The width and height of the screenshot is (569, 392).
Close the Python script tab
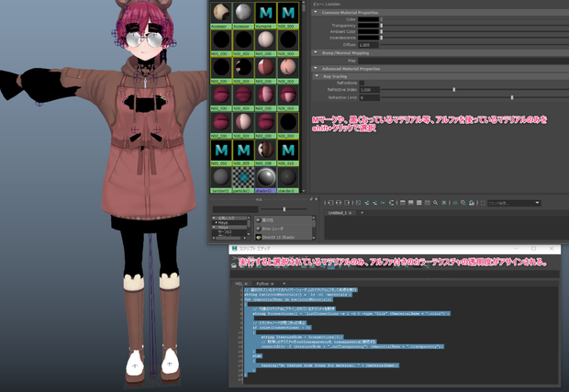[x=273, y=284]
